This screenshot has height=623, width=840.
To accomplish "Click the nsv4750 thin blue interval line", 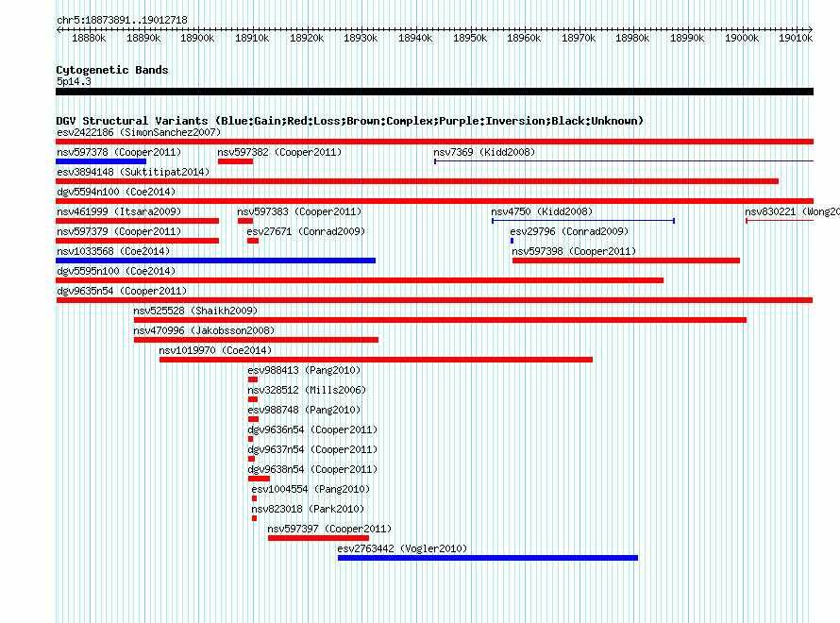I will [x=583, y=221].
